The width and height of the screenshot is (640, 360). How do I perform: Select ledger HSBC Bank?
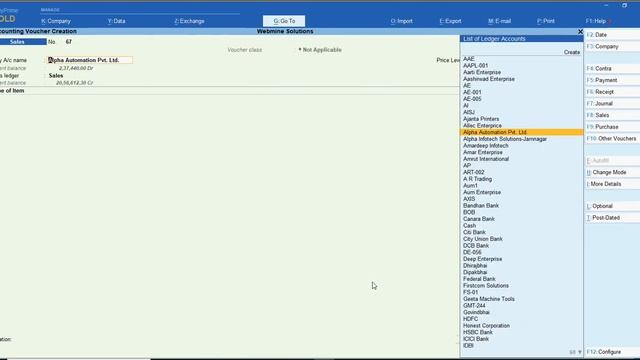[x=478, y=332]
